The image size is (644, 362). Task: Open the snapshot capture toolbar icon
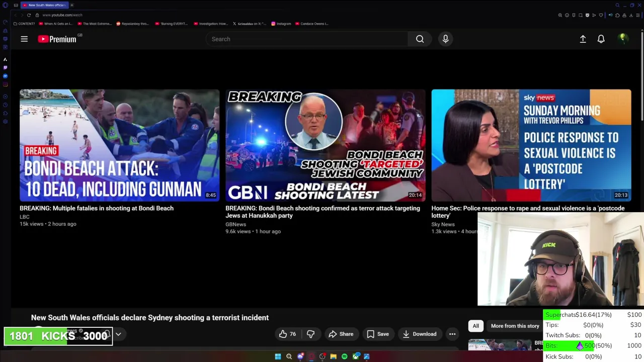coord(581,15)
